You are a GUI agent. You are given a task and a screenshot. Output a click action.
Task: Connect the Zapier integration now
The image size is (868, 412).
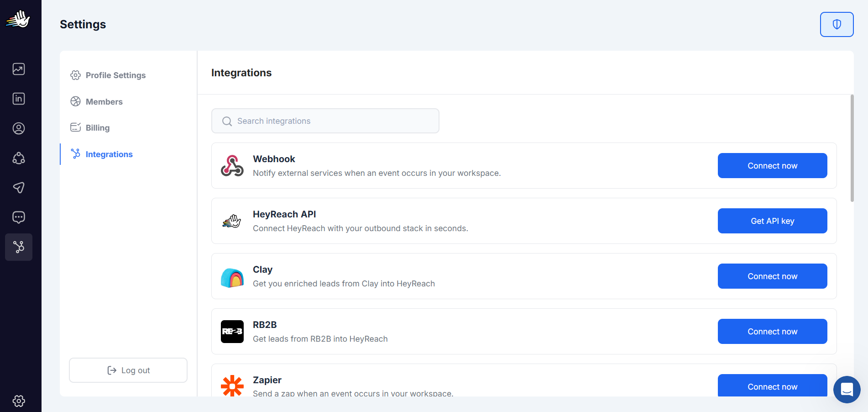[x=772, y=386]
